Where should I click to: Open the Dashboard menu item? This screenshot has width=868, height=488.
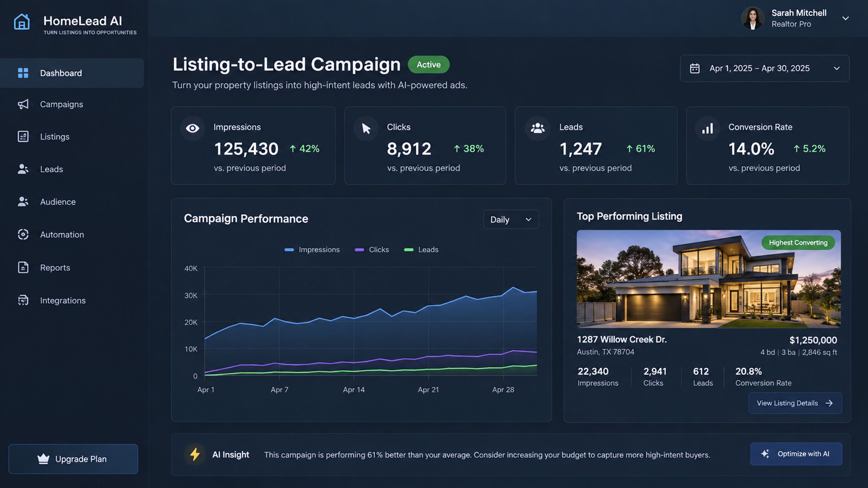click(72, 73)
